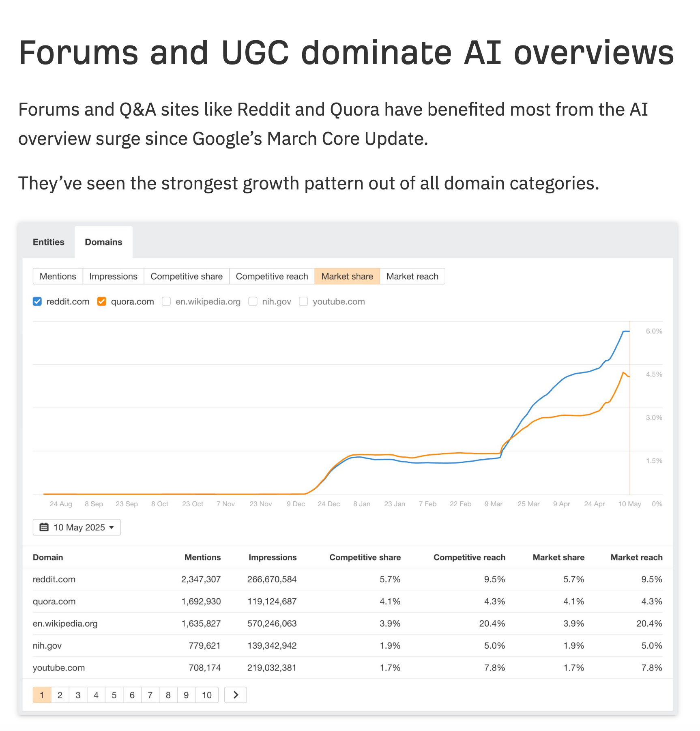Go to page 1 of results
Image resolution: width=700 pixels, height=731 pixels.
tap(42, 695)
